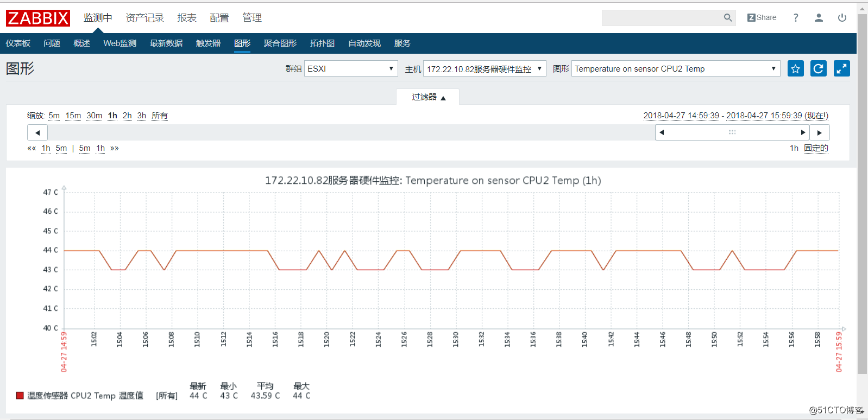Image resolution: width=868 pixels, height=420 pixels.
Task: Toggle fullscreen mode icon
Action: click(x=842, y=69)
